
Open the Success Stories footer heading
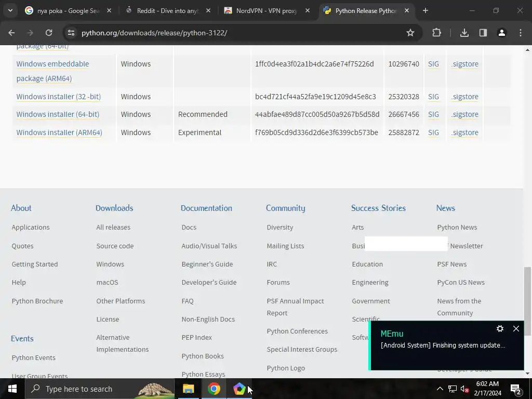coord(378,208)
